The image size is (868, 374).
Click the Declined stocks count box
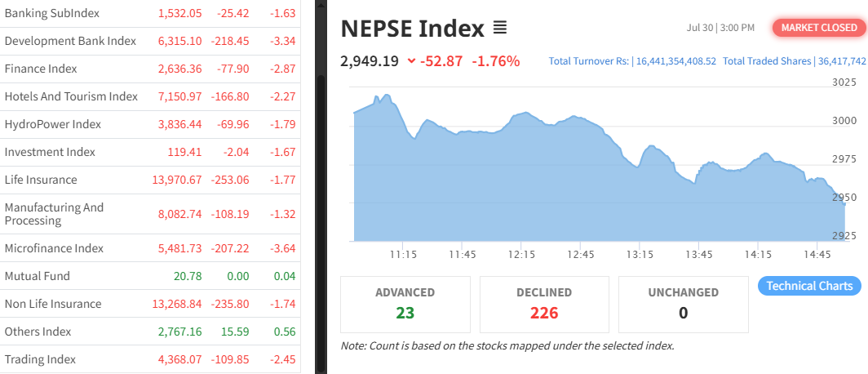[544, 304]
